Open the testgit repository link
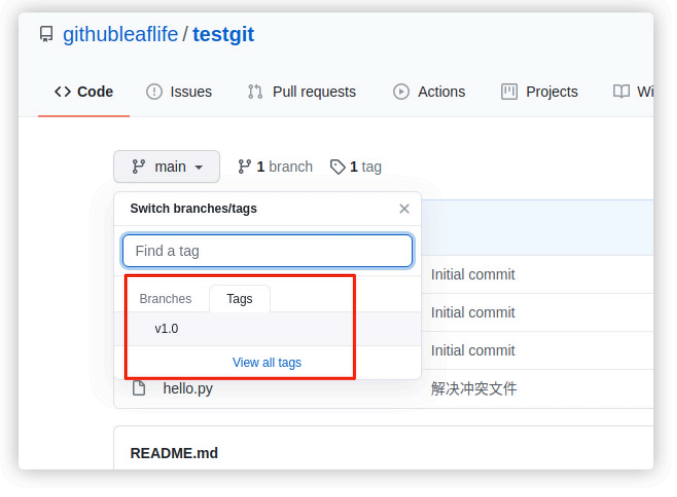This screenshot has height=497, width=677. [223, 35]
